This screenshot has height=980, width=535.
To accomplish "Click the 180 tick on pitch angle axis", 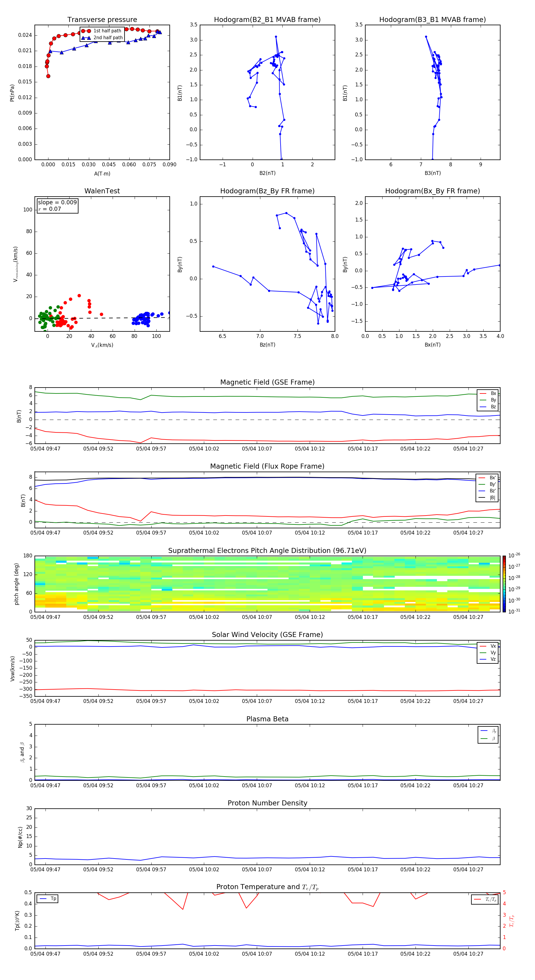I will [x=28, y=556].
